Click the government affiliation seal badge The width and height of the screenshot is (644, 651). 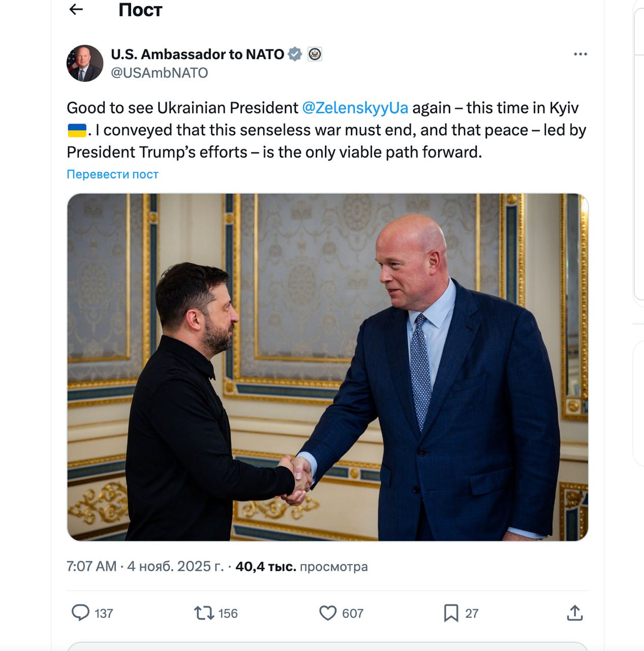click(315, 54)
